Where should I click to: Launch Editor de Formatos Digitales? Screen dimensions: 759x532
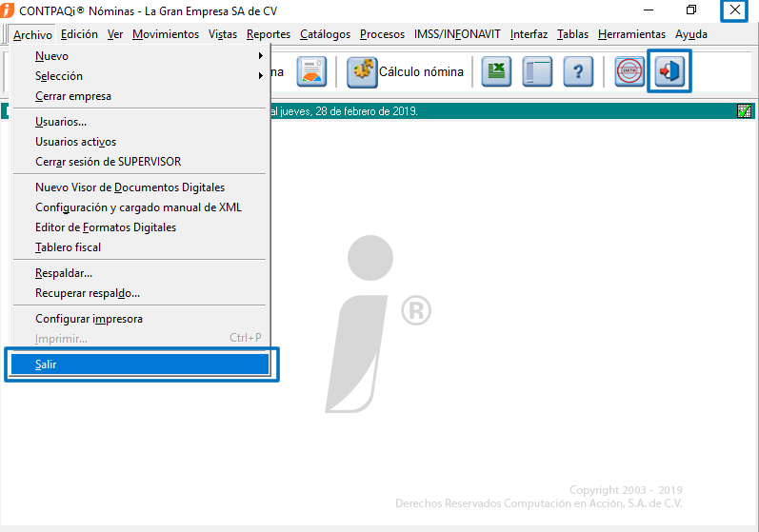tap(140, 227)
